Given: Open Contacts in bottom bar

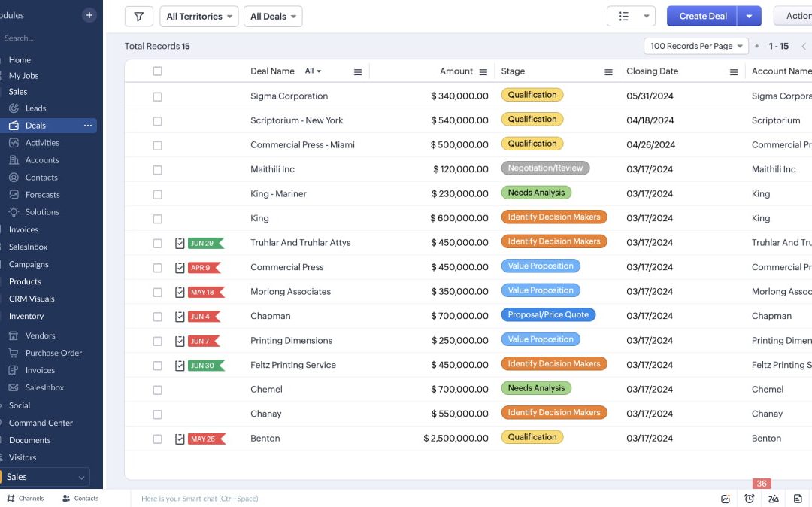Looking at the screenshot, I should click(80, 498).
